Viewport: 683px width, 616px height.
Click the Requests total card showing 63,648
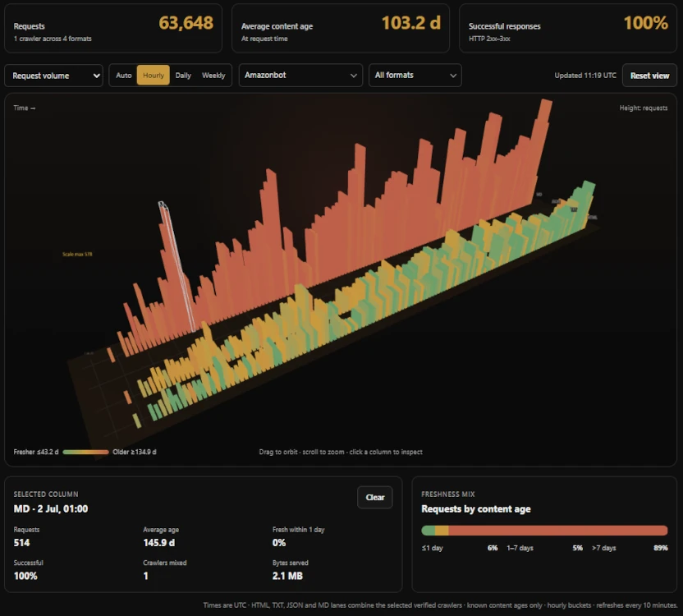[x=113, y=29]
